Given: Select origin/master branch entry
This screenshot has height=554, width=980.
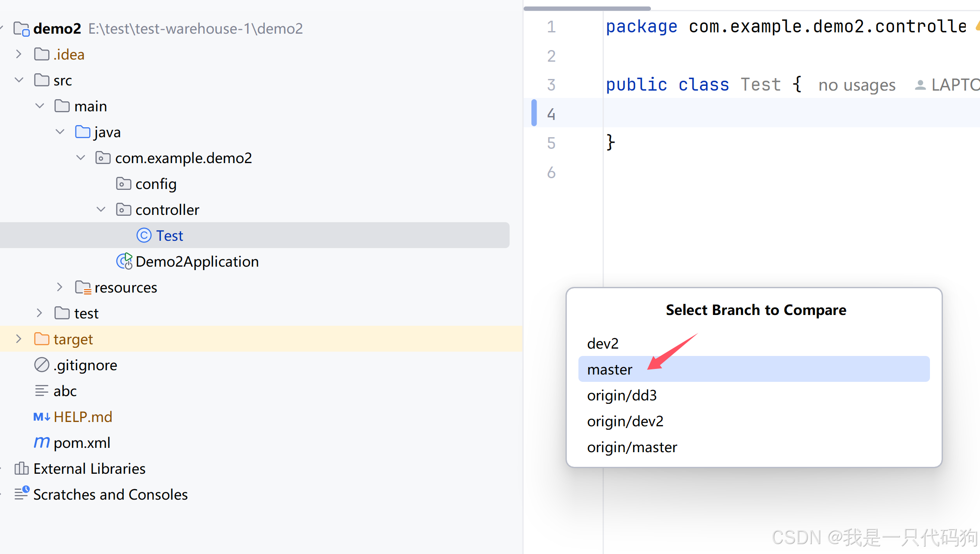Looking at the screenshot, I should (x=632, y=447).
